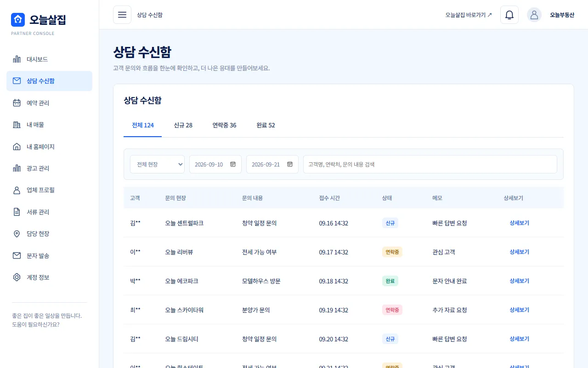The image size is (588, 368).
Task: Click the 2026-09-21 end date field
Action: 272,164
